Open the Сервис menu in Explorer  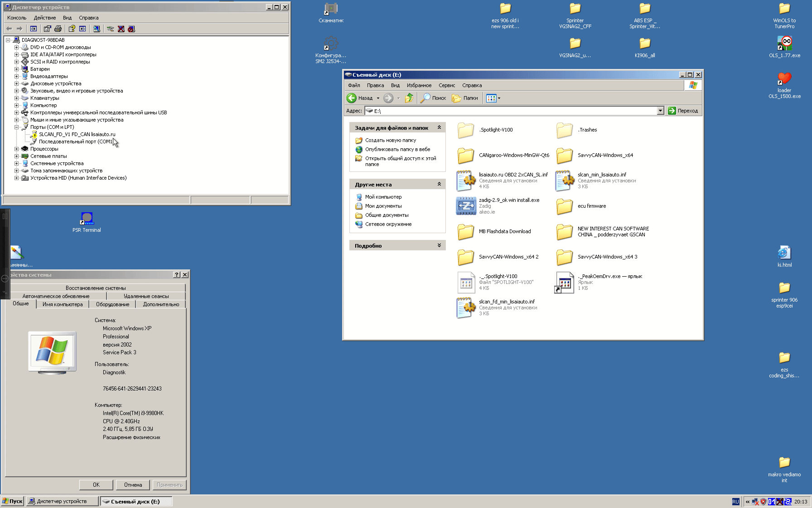pos(446,85)
